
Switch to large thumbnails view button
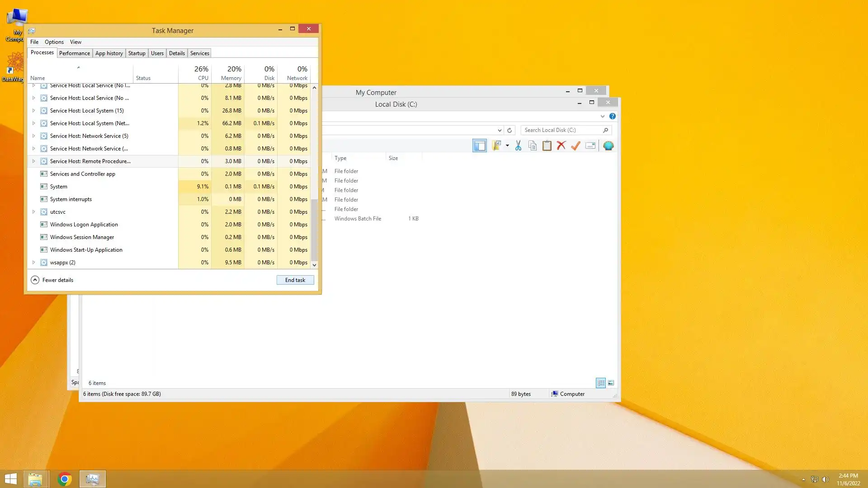tap(611, 383)
